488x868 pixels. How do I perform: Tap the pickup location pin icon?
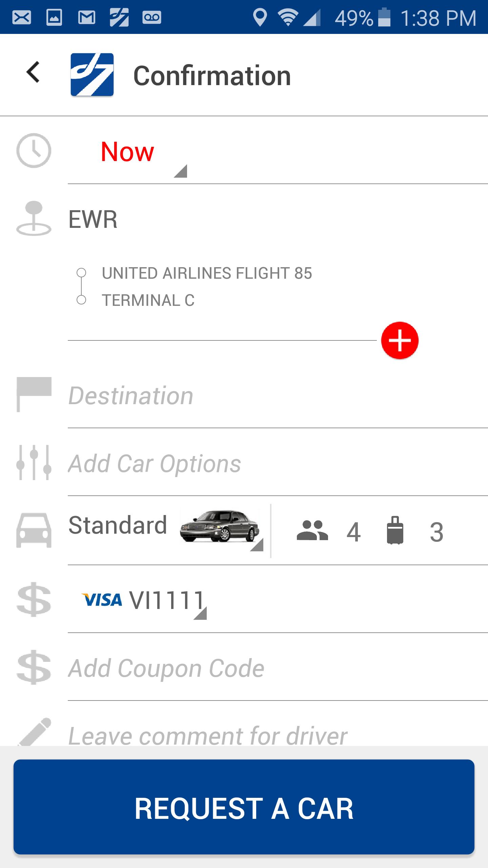pyautogui.click(x=34, y=218)
